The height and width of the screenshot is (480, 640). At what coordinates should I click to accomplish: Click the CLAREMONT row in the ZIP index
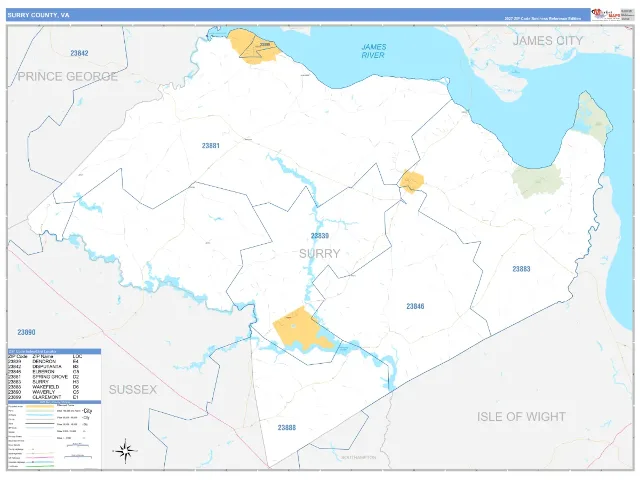tap(44, 397)
